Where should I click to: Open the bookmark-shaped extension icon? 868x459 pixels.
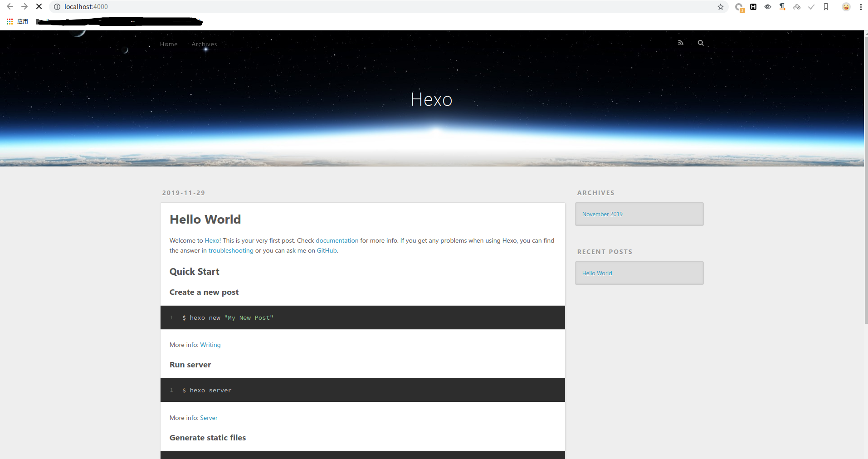tap(826, 7)
